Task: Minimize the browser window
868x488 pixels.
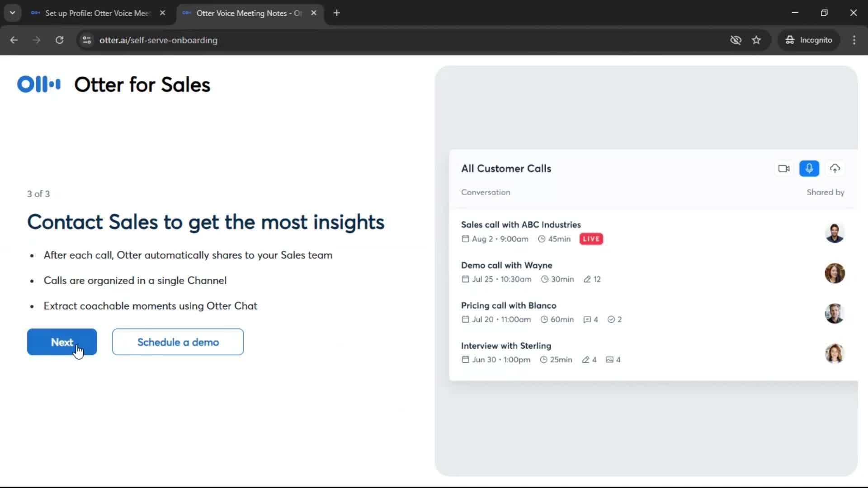Action: (x=795, y=13)
